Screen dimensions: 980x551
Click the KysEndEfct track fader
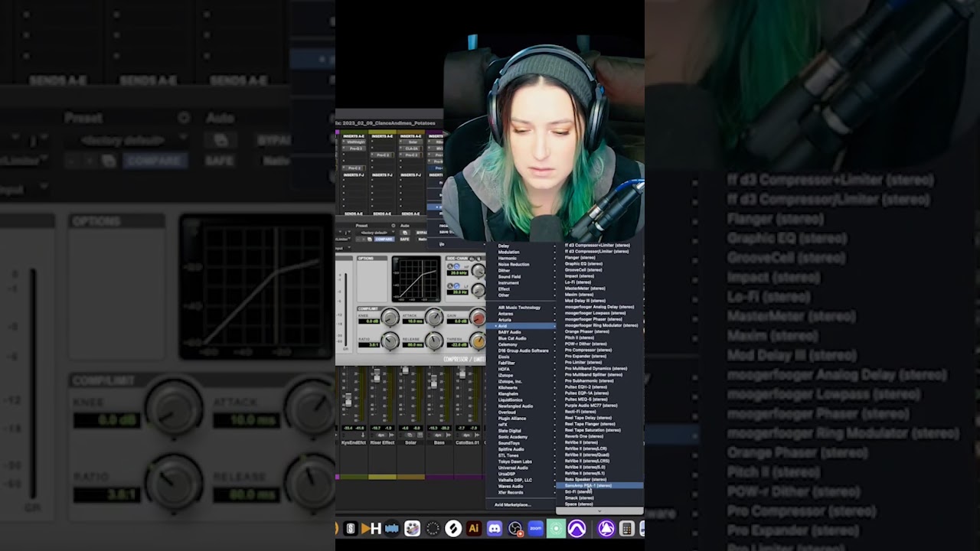coord(348,399)
